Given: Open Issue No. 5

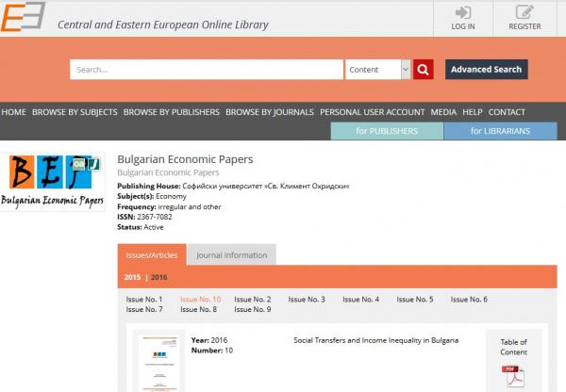Looking at the screenshot, I should click(415, 300).
